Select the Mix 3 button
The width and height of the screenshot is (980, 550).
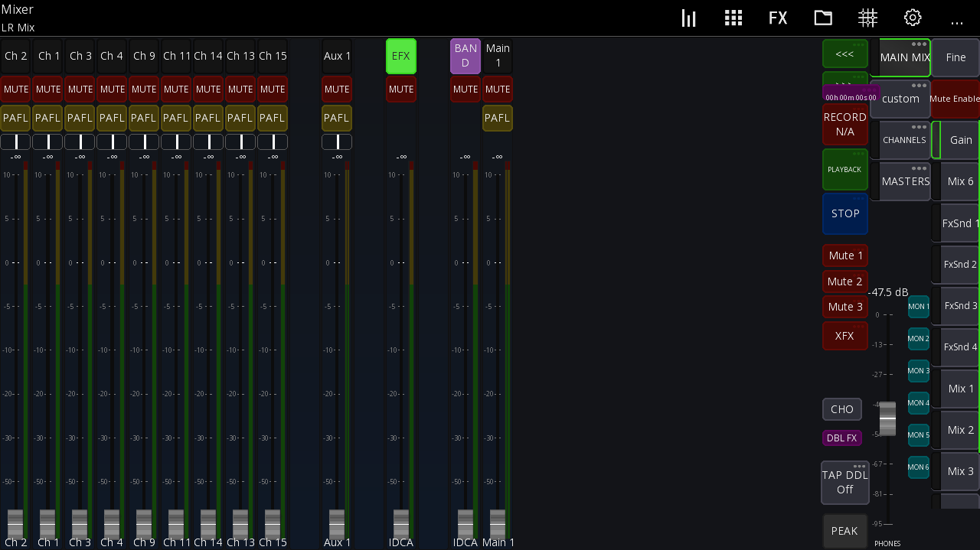pos(957,471)
